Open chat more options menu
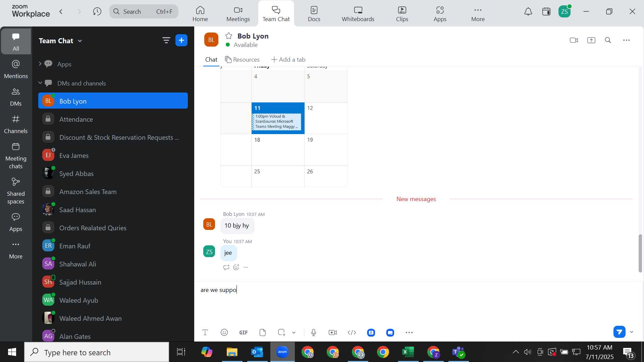644x362 pixels. (627, 40)
